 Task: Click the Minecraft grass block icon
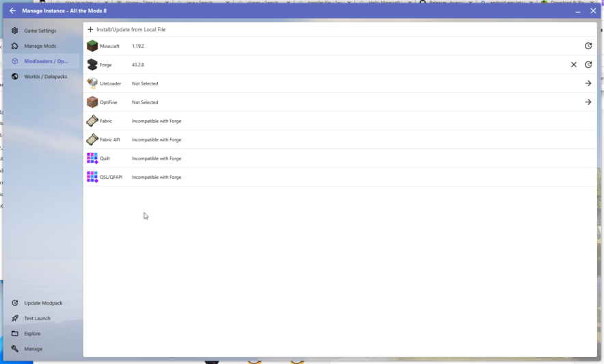92,46
